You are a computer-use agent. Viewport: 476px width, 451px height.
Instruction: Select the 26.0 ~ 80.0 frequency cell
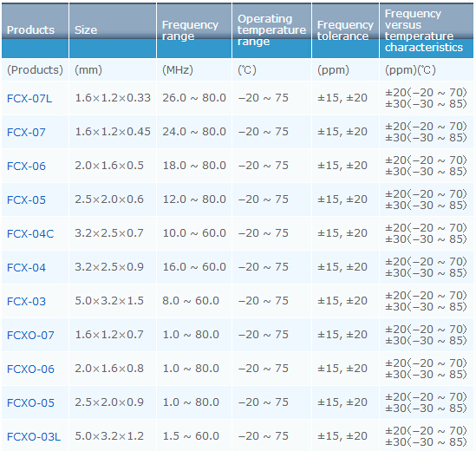point(194,98)
